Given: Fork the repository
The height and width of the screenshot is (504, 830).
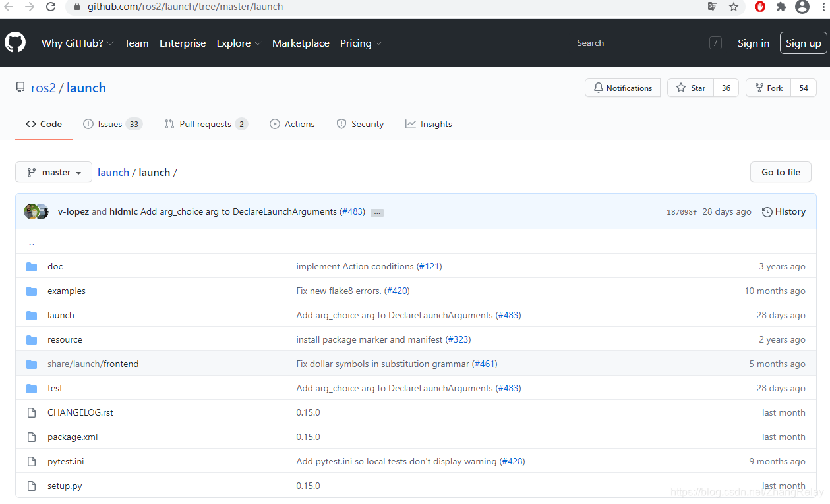Looking at the screenshot, I should pyautogui.click(x=768, y=88).
